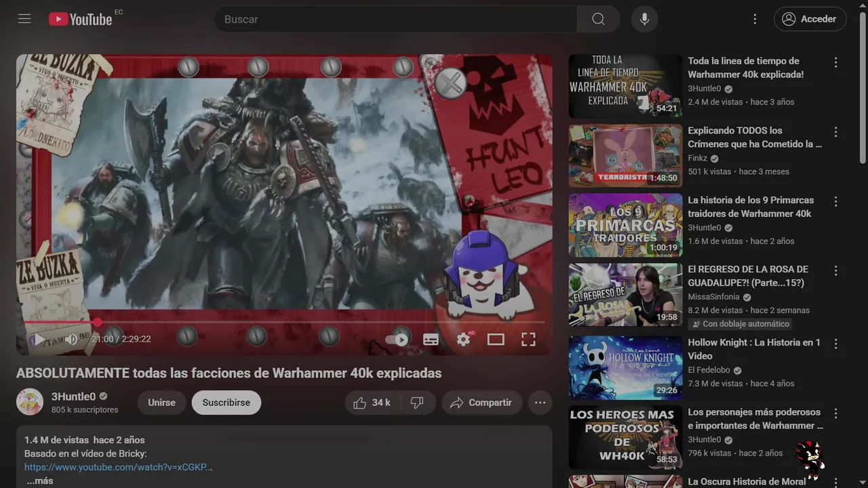Toggle the autoplay switch
This screenshot has width=868, height=488.
(x=397, y=340)
